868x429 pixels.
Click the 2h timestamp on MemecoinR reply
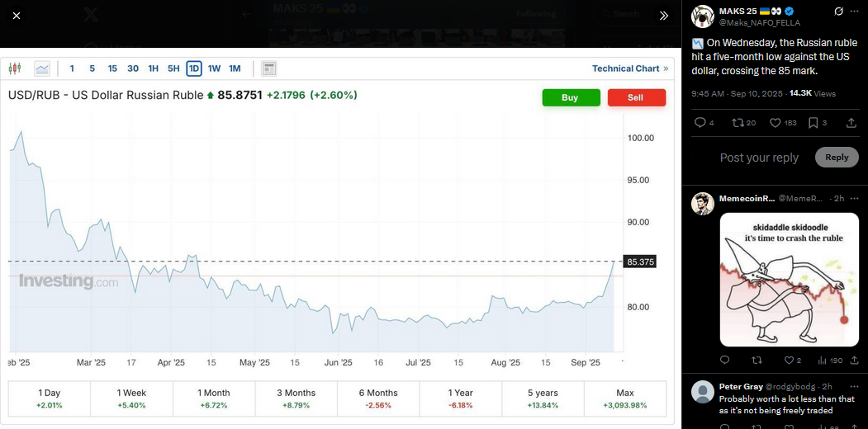[x=838, y=198]
